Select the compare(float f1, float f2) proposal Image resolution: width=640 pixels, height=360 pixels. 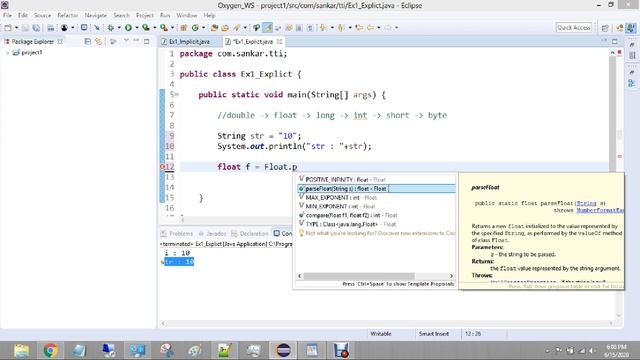click(x=376, y=216)
